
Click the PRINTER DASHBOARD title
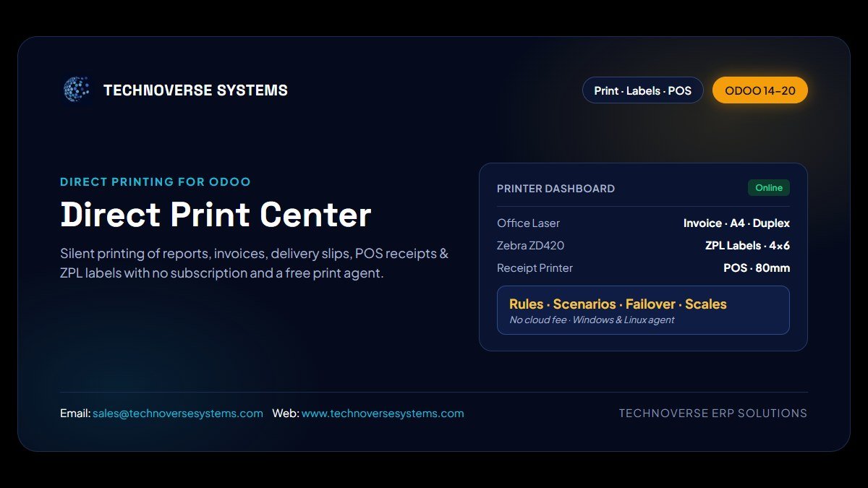click(556, 189)
